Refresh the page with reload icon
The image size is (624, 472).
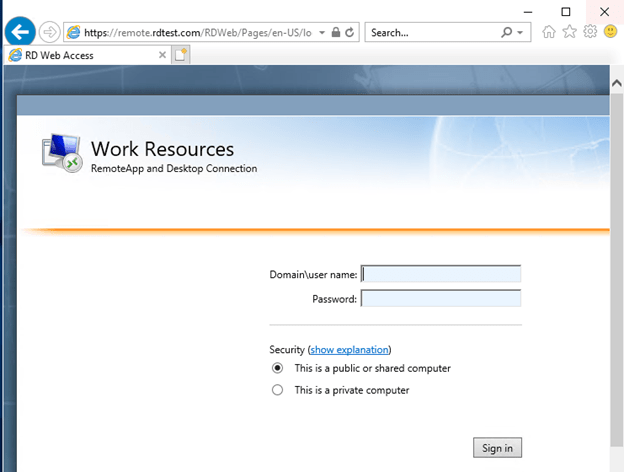click(350, 32)
